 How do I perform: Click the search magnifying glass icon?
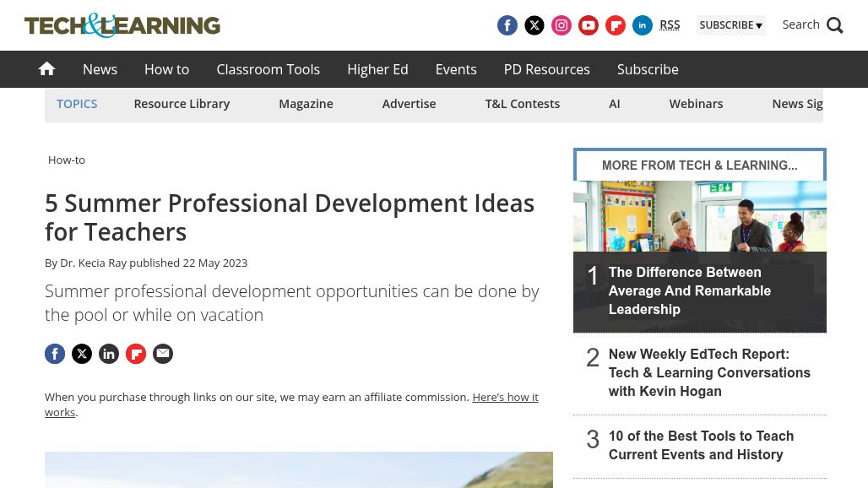(x=834, y=25)
